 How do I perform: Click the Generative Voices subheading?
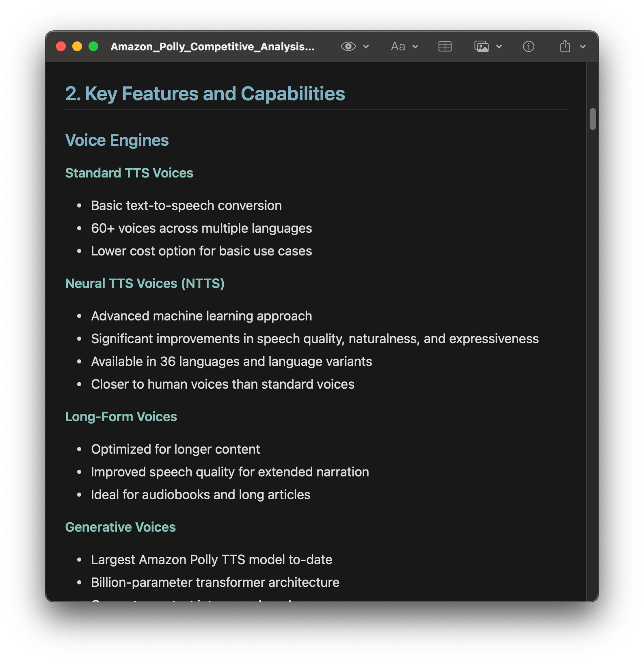[120, 527]
